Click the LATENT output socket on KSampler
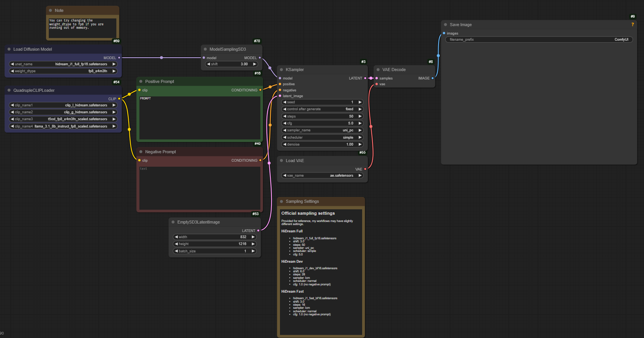The width and height of the screenshot is (644, 338). tap(365, 78)
